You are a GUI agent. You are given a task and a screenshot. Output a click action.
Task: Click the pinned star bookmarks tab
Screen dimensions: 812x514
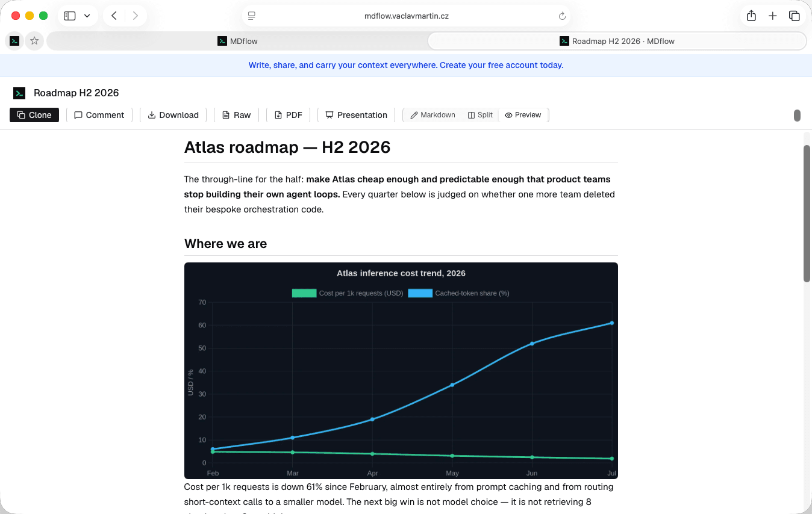coord(34,41)
